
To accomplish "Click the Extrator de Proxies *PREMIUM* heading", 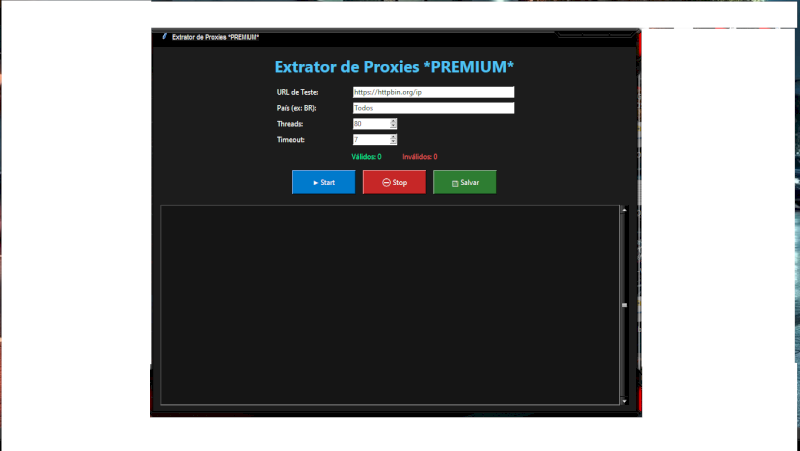I will tap(394, 67).
